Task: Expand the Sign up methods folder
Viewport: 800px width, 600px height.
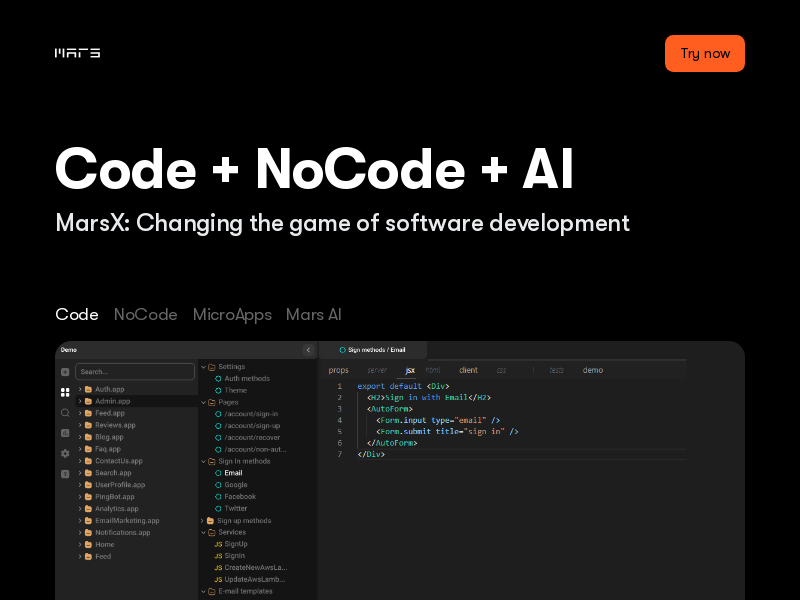Action: 203,521
